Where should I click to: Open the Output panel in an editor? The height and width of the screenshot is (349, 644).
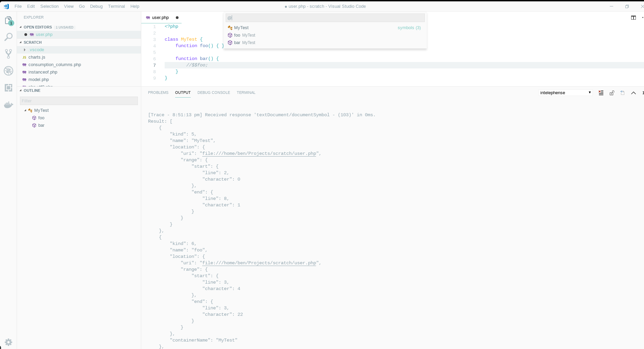622,93
